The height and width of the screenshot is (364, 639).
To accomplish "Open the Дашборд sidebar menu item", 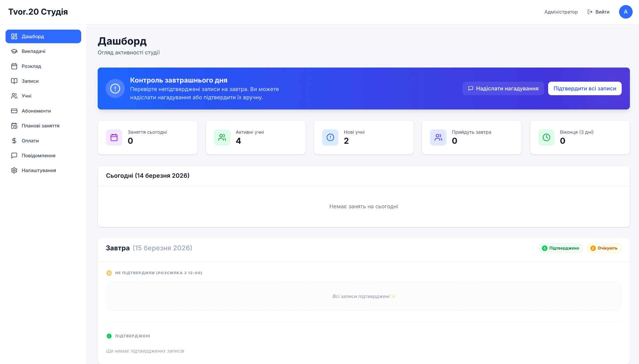I will pyautogui.click(x=43, y=36).
